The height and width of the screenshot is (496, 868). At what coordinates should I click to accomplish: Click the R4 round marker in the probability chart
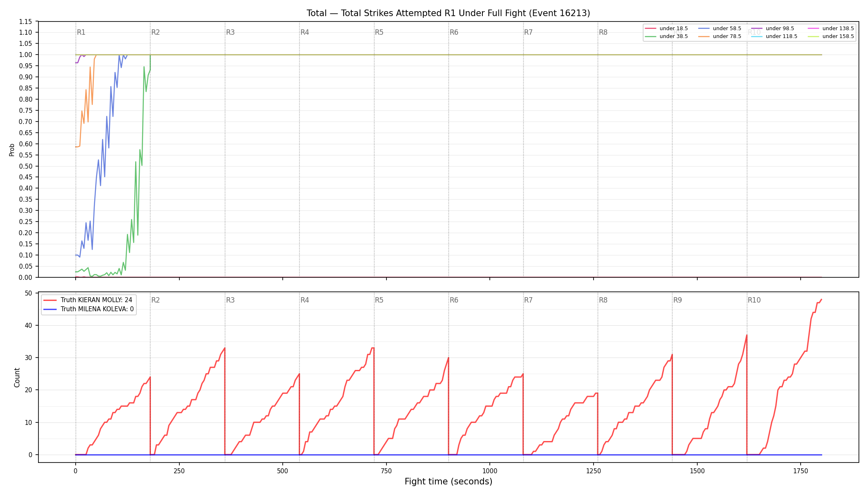click(x=305, y=32)
